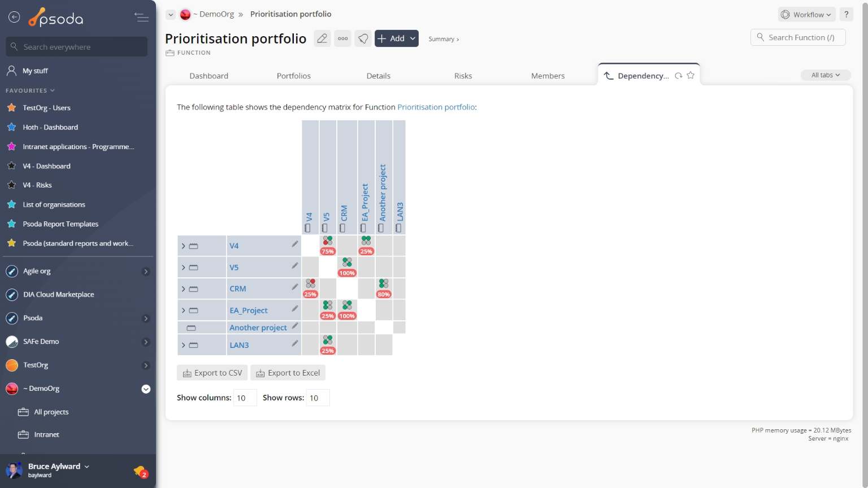This screenshot has height=488, width=868.
Task: Open the Prioritisation portfolio link in description
Action: (x=436, y=107)
